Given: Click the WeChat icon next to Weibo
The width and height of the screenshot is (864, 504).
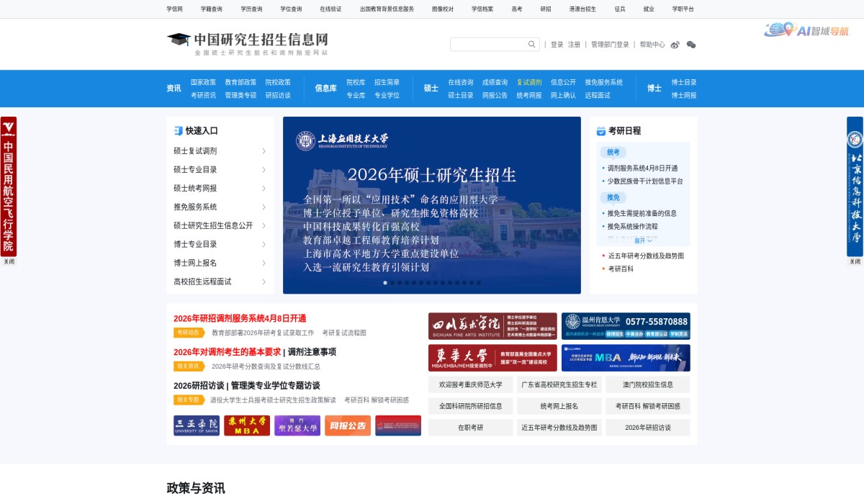Looking at the screenshot, I should pyautogui.click(x=690, y=45).
